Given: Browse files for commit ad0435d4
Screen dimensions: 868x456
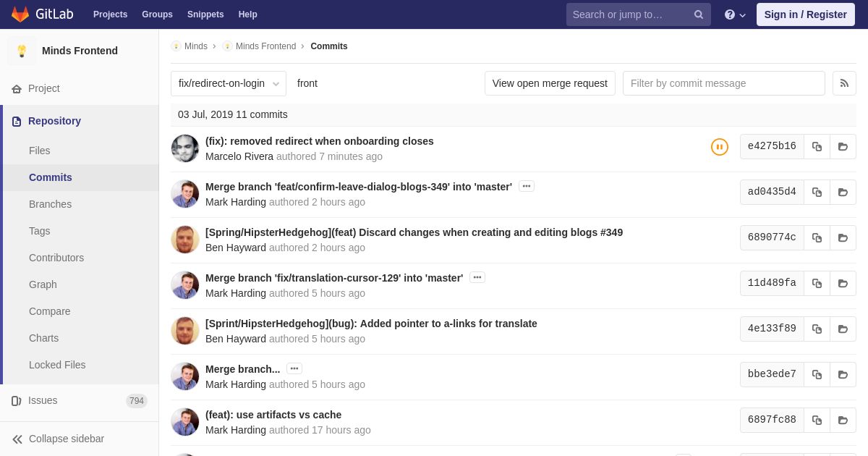Looking at the screenshot, I should (843, 192).
